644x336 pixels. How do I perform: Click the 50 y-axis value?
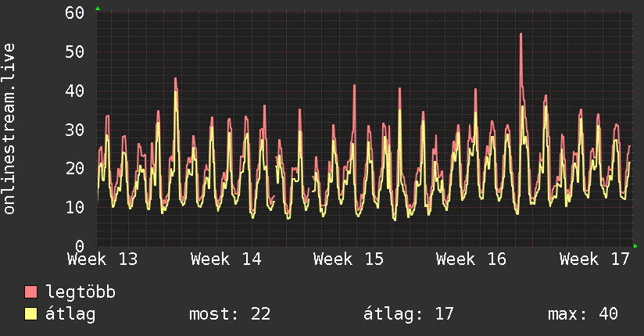click(x=75, y=52)
